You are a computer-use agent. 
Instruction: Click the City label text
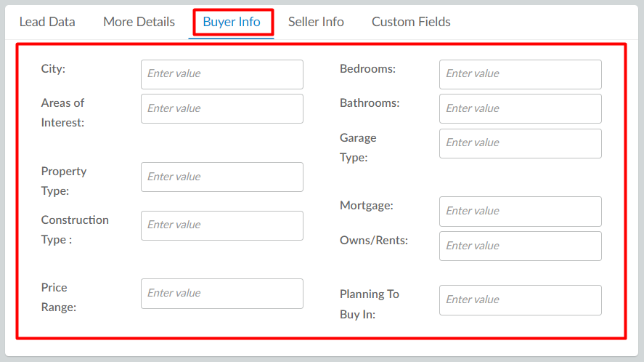point(53,69)
